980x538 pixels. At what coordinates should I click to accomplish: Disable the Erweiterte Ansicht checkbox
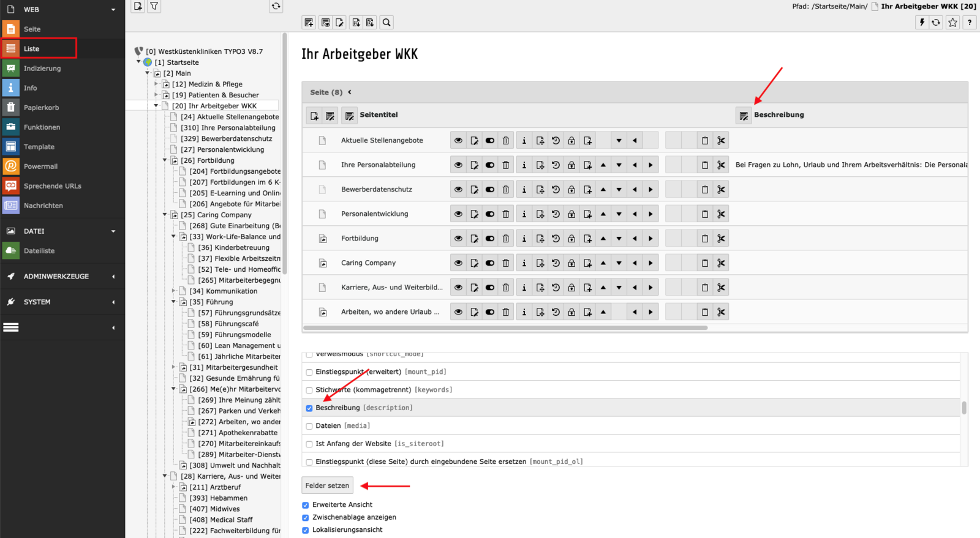click(x=306, y=506)
